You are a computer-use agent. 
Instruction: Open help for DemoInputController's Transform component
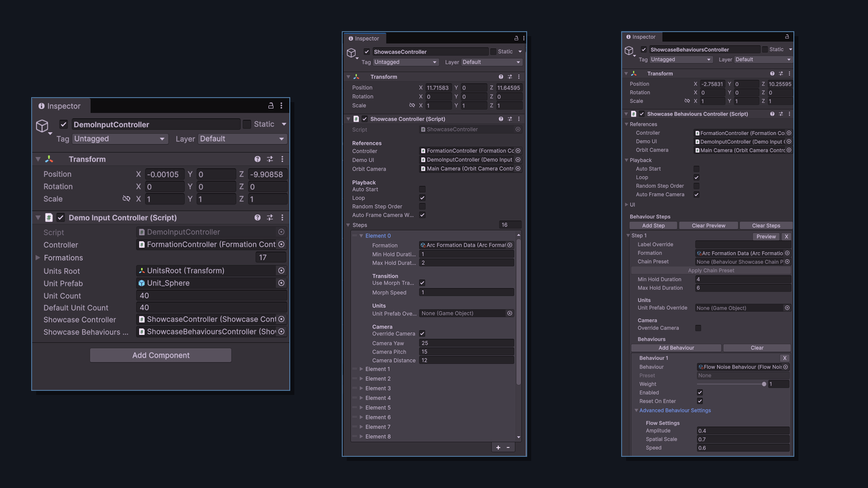(257, 159)
